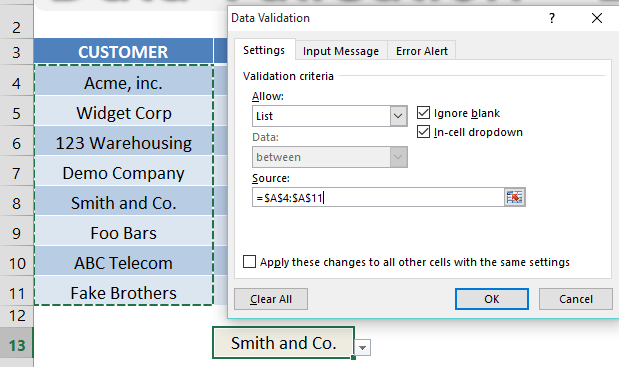Click the Source range selector collapse icon
The width and height of the screenshot is (619, 367).
[514, 197]
